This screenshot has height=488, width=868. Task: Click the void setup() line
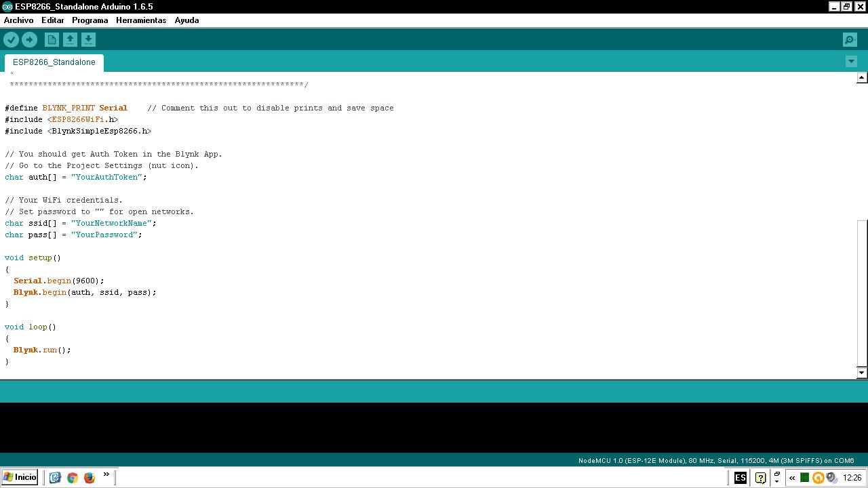[x=33, y=258]
